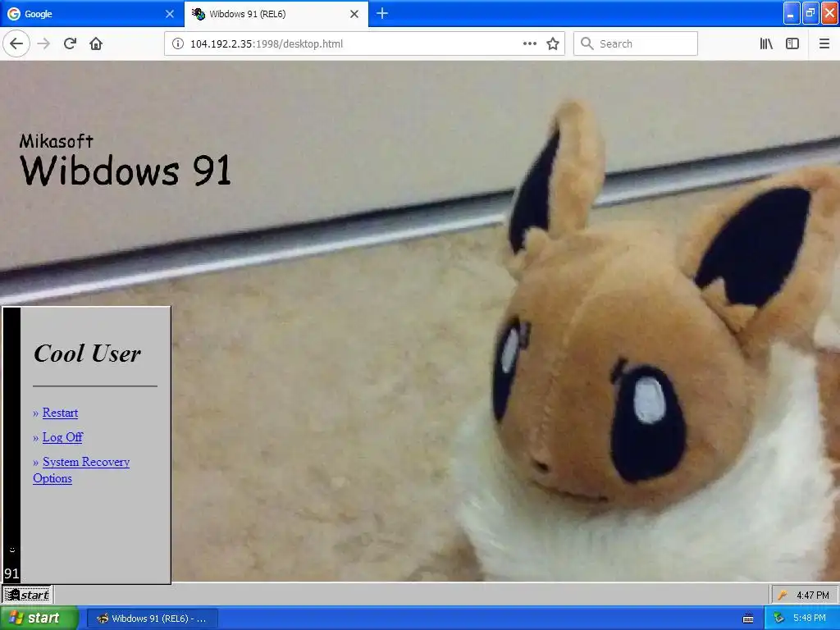The height and width of the screenshot is (630, 840).
Task: Open the page actions three-dot menu
Action: coord(530,44)
